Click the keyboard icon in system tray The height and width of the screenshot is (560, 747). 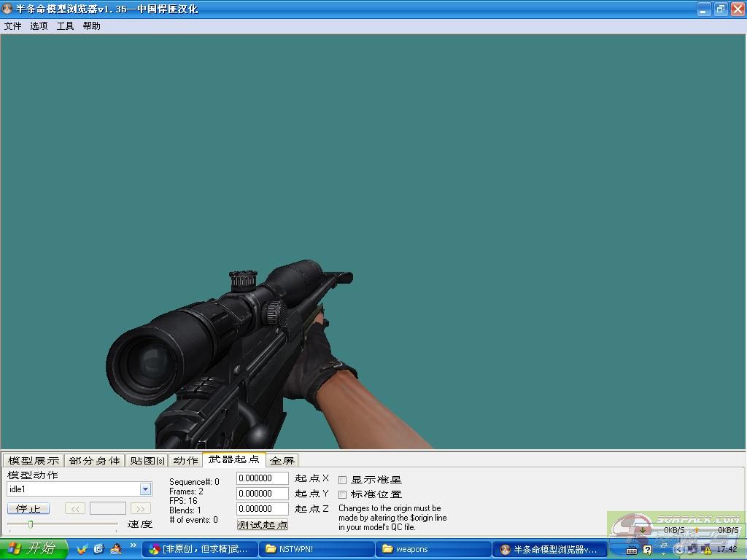click(631, 550)
